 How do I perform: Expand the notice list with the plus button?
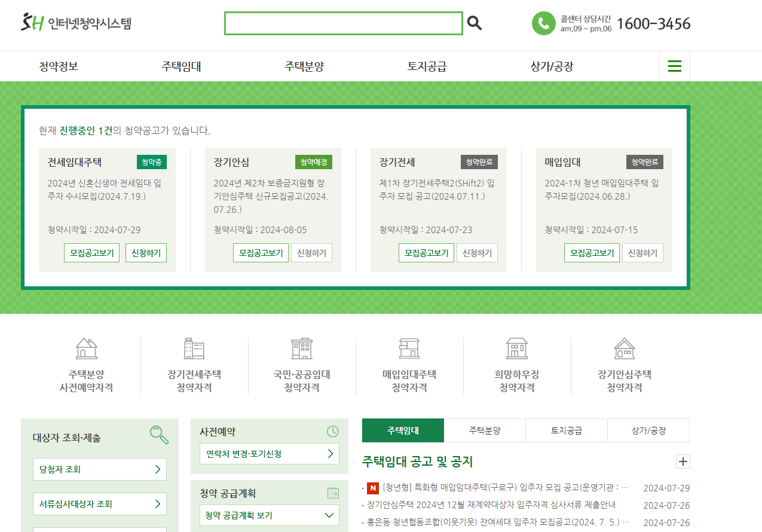point(683,461)
